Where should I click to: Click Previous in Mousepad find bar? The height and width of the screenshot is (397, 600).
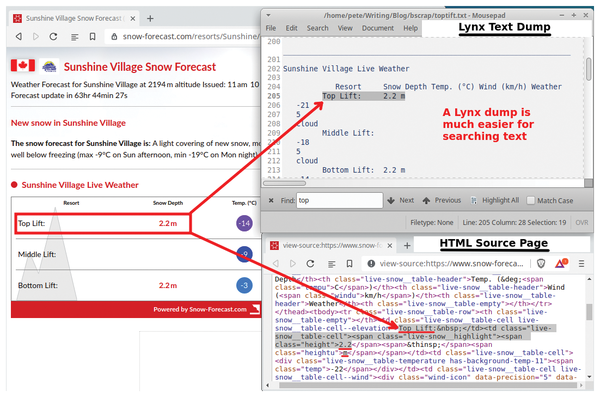click(x=442, y=200)
